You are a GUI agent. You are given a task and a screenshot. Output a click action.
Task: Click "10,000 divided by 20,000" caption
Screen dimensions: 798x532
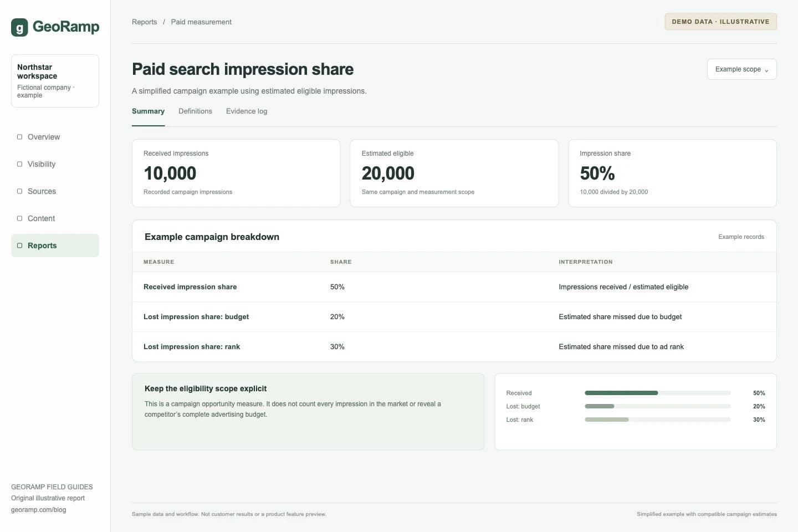[x=613, y=192]
